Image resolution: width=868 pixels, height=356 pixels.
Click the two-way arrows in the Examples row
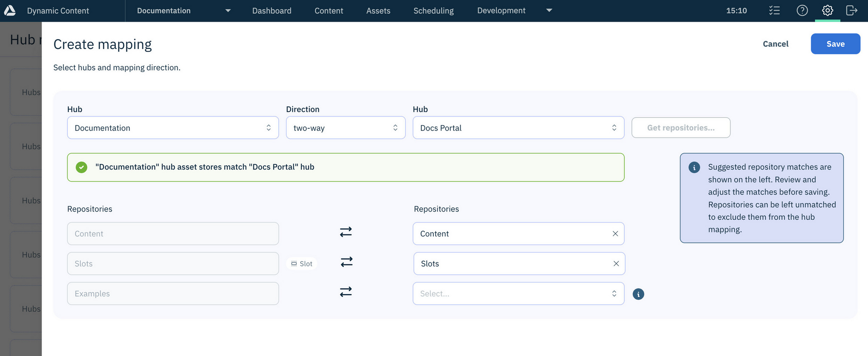346,292
